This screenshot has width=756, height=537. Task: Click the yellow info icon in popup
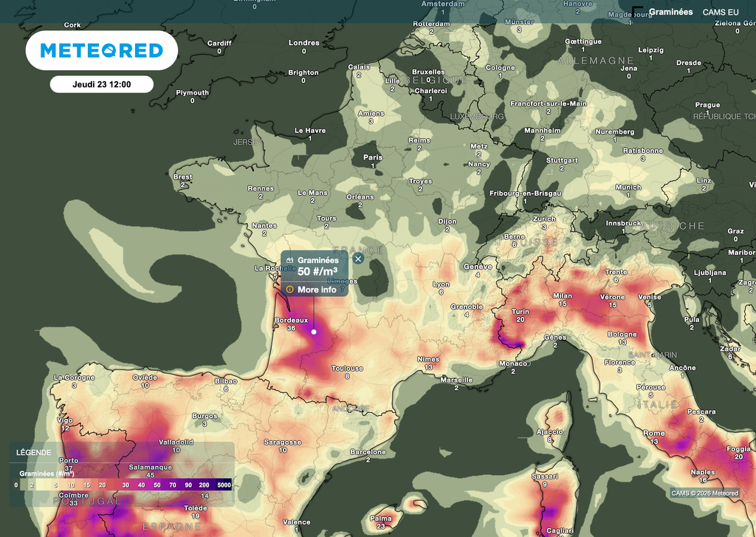coord(290,290)
